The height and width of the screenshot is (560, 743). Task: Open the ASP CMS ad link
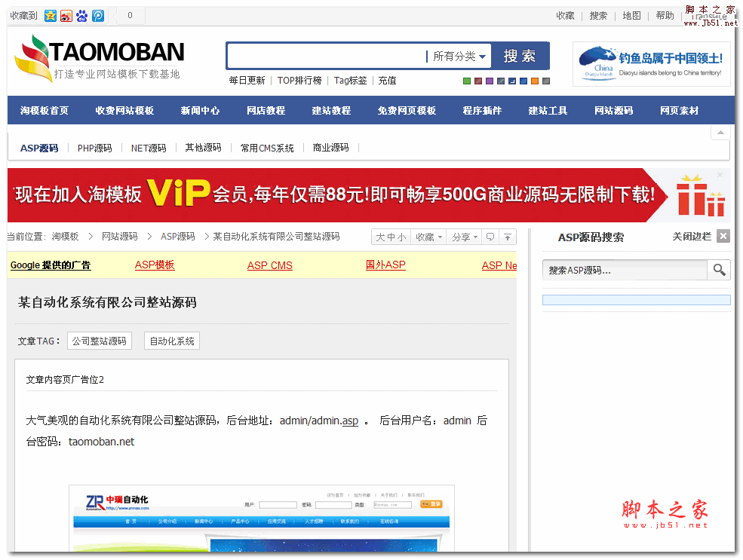269,265
